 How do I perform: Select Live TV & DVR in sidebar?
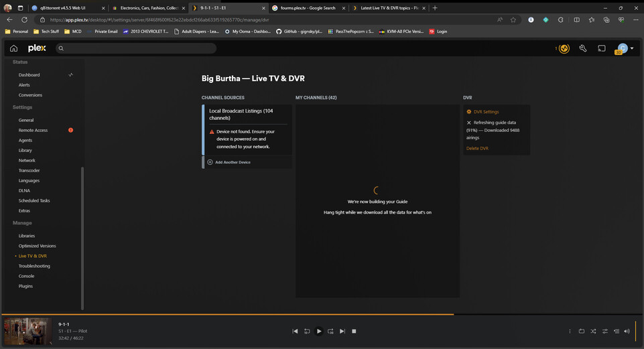click(32, 256)
